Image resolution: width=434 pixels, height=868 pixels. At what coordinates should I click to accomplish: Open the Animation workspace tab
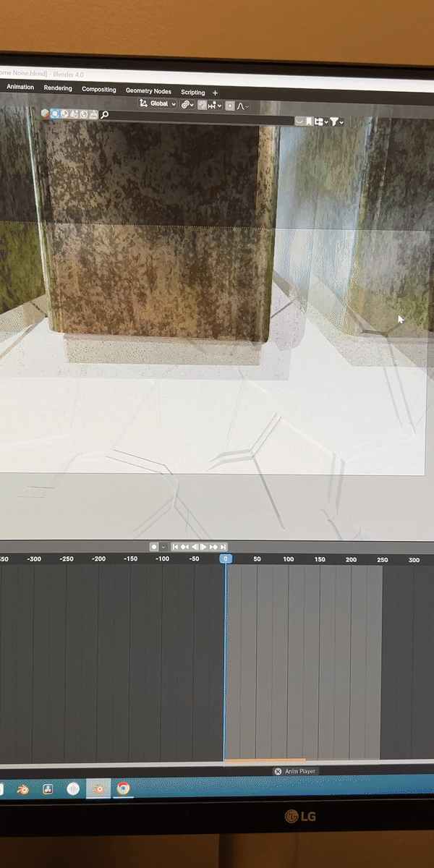[20, 87]
